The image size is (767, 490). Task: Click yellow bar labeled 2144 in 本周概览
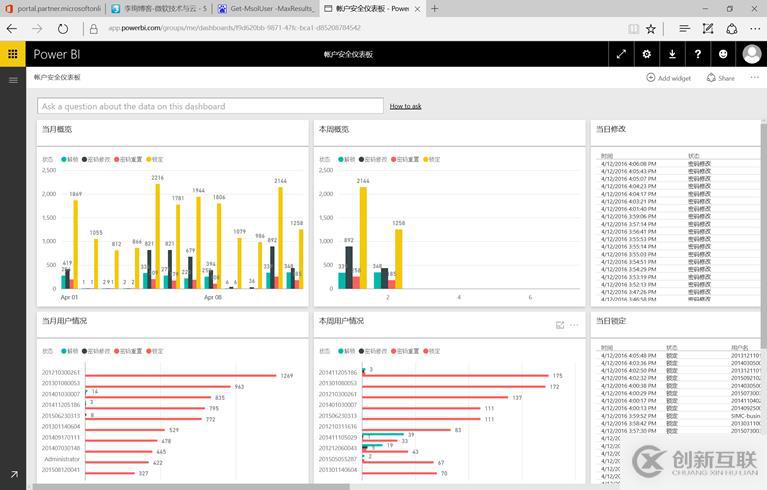(x=363, y=238)
